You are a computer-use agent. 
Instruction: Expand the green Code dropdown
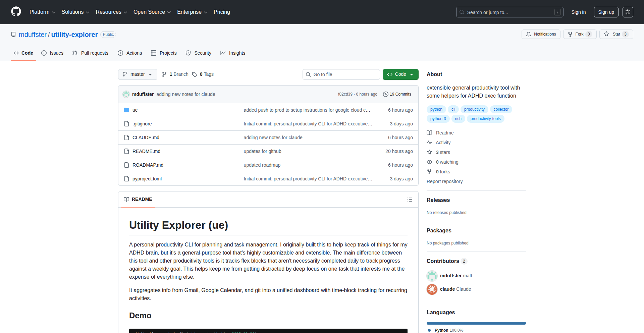tap(412, 74)
